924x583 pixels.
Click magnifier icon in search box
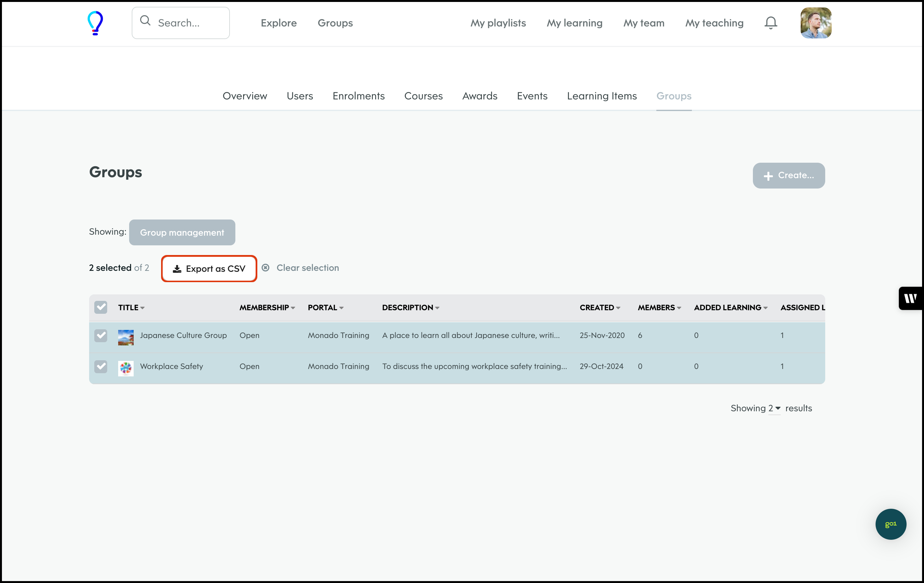[x=145, y=21]
